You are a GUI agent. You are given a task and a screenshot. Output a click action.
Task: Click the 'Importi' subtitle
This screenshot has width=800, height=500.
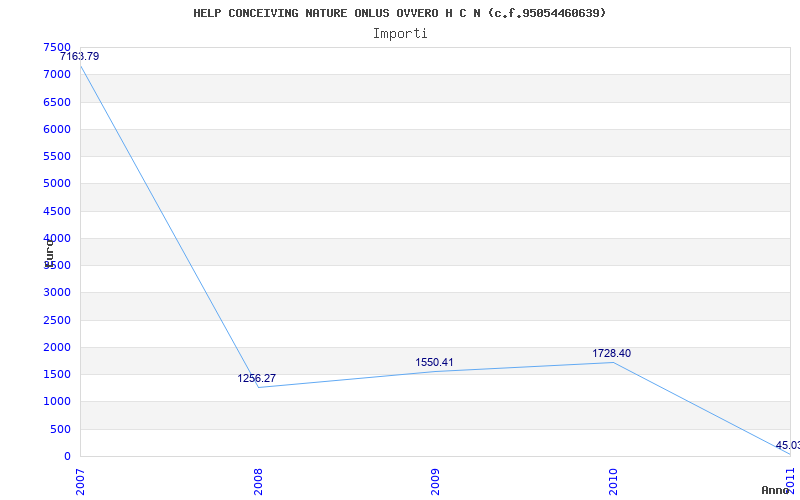[x=400, y=34]
